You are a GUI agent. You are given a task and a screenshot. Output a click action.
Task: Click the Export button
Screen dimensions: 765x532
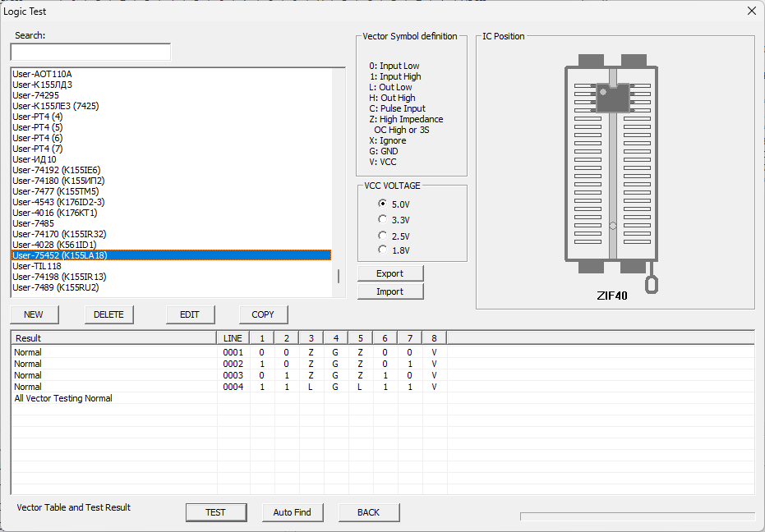390,273
